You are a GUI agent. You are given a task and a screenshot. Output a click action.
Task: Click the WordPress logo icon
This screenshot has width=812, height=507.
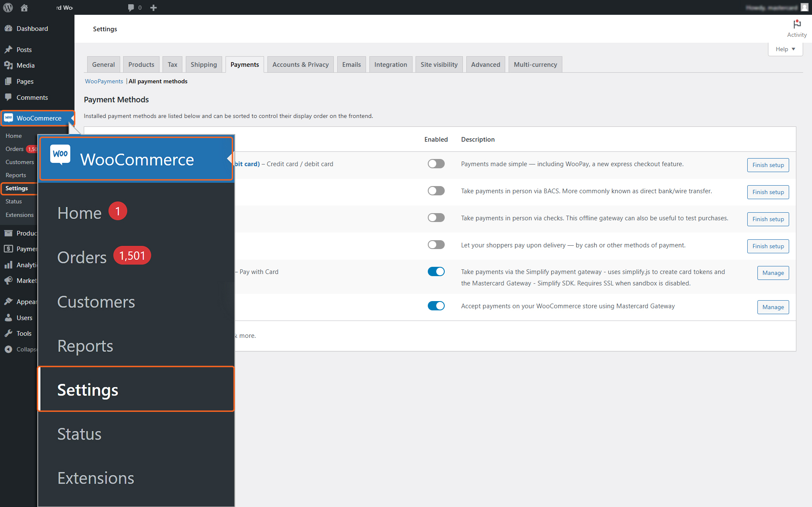[x=8, y=8]
